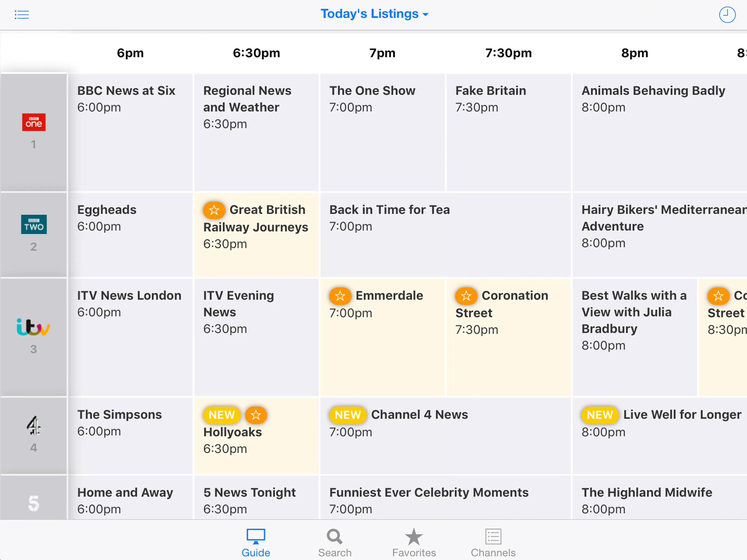
Task: Open The Simpsons listing
Action: (x=131, y=436)
